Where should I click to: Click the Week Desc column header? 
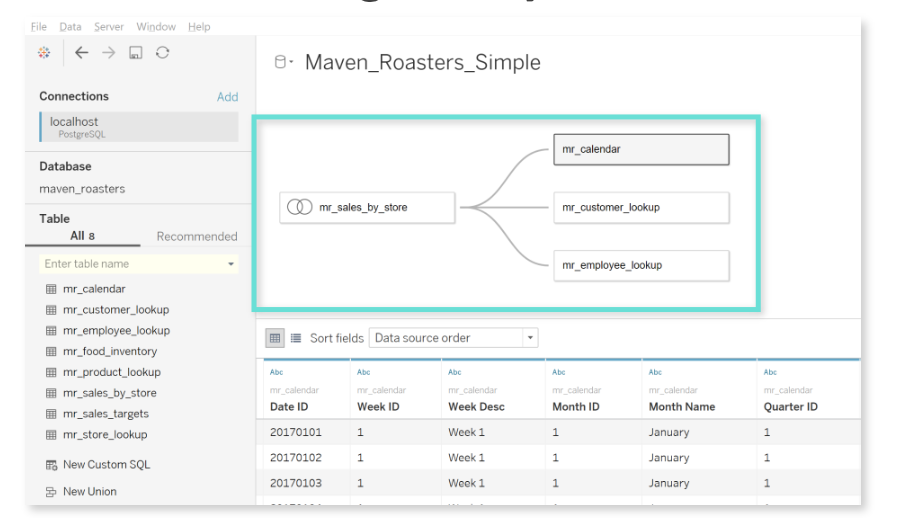476,407
